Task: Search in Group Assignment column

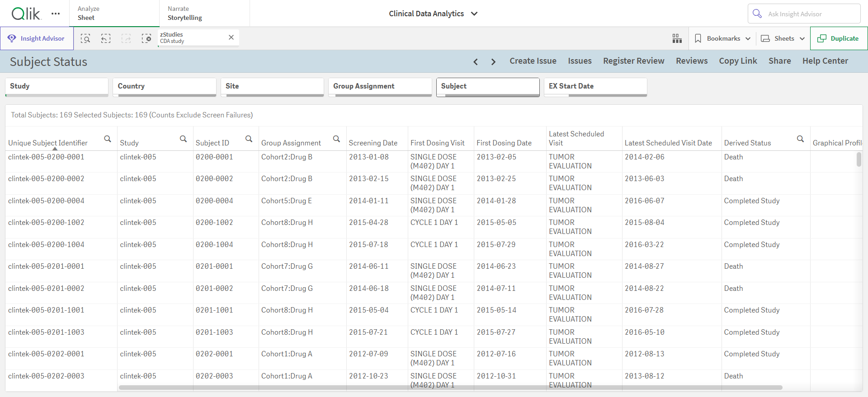Action: [x=336, y=139]
